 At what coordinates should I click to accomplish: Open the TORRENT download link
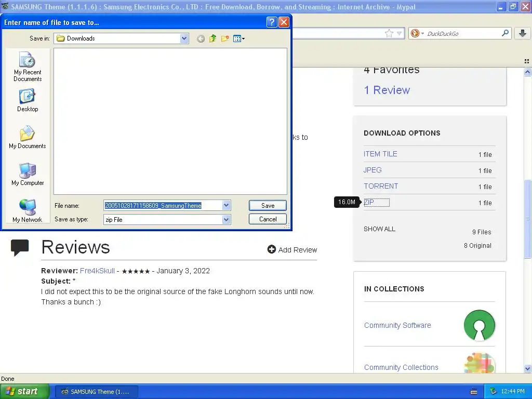[381, 187]
